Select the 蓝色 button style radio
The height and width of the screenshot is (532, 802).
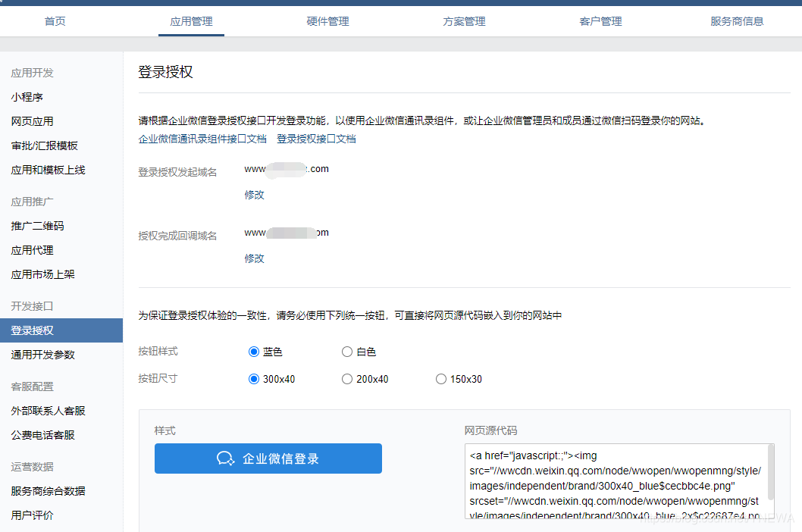click(254, 352)
